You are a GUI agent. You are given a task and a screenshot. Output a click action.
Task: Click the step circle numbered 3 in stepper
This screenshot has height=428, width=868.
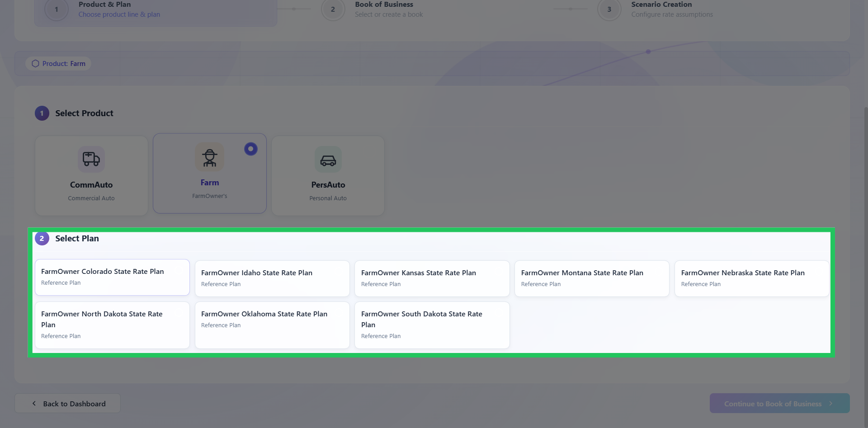tap(609, 9)
